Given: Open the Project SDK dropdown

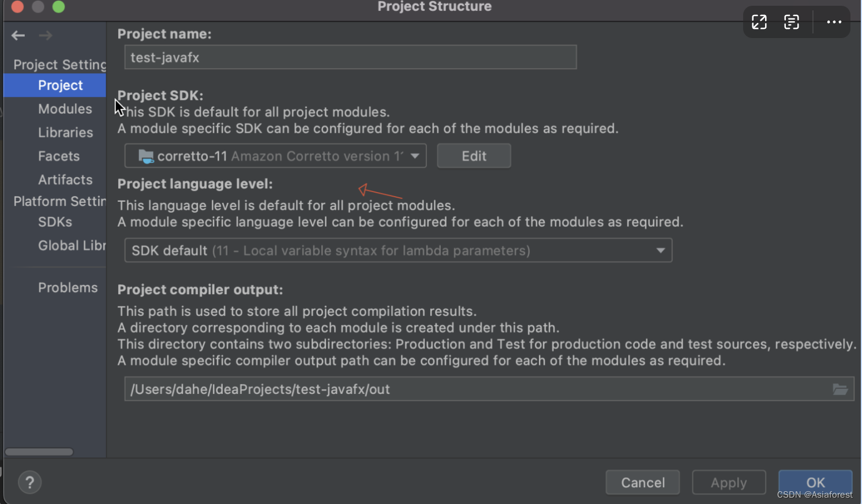Looking at the screenshot, I should click(414, 155).
